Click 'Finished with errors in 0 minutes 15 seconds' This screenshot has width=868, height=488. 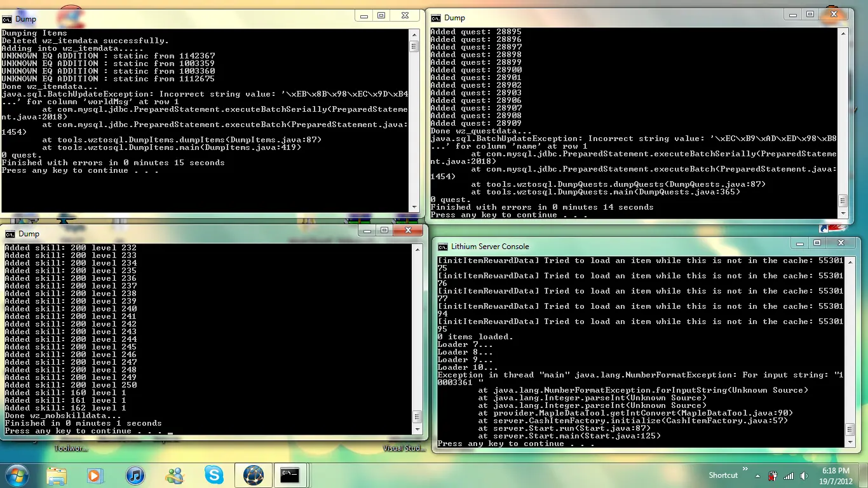pyautogui.click(x=113, y=163)
